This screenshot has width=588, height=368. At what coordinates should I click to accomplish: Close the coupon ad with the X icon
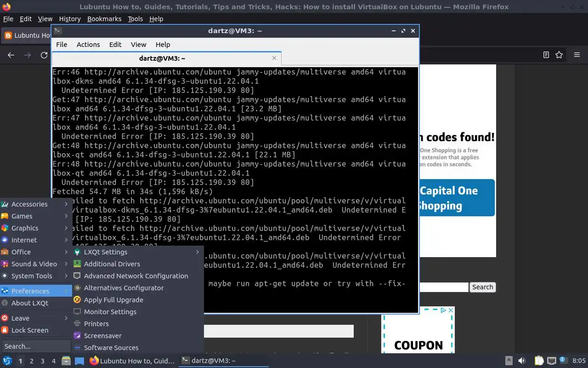[x=451, y=310]
